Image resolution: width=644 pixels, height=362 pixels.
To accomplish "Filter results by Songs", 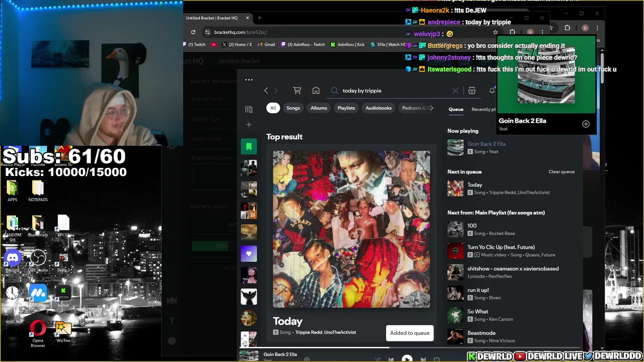I will point(293,108).
